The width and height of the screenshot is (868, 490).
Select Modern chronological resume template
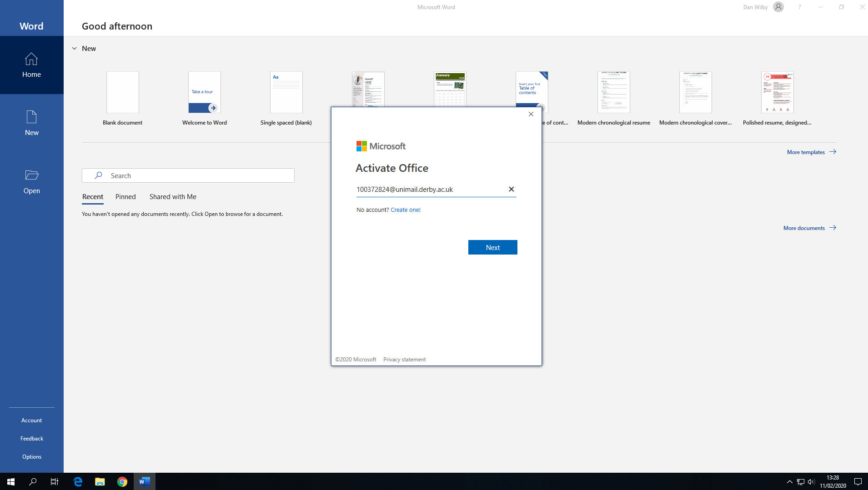pos(614,98)
